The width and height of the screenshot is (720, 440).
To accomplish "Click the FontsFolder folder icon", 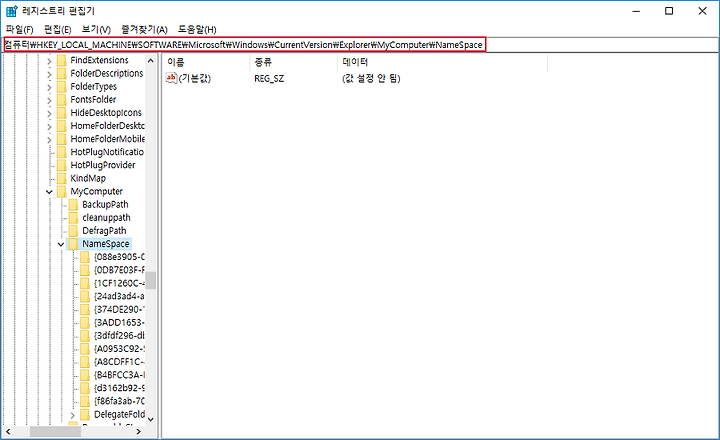I will tap(62, 100).
